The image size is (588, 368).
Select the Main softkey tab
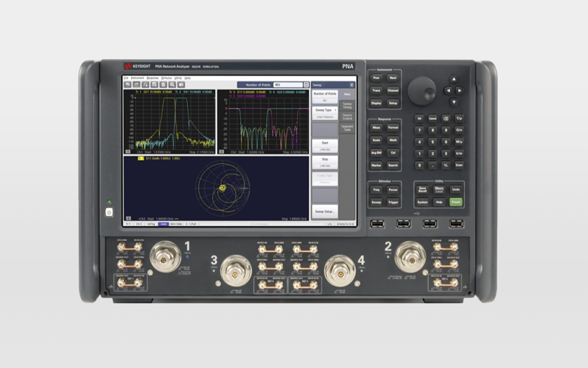coord(347,94)
